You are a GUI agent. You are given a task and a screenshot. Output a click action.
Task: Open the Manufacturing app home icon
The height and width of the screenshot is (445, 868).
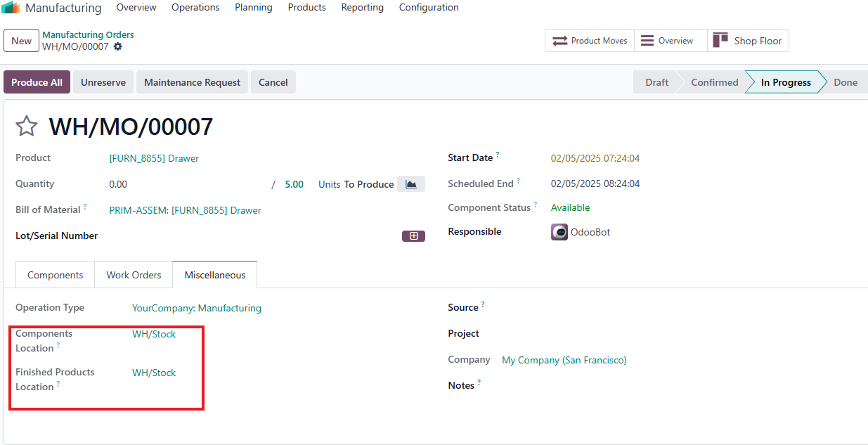[x=11, y=8]
